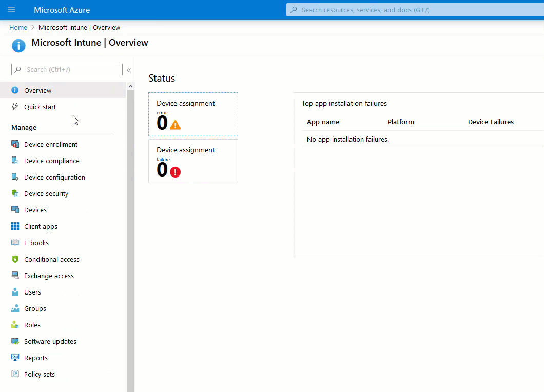Screen dimensions: 544x392
Task: Collapse the sidebar with double chevron
Action: click(129, 70)
